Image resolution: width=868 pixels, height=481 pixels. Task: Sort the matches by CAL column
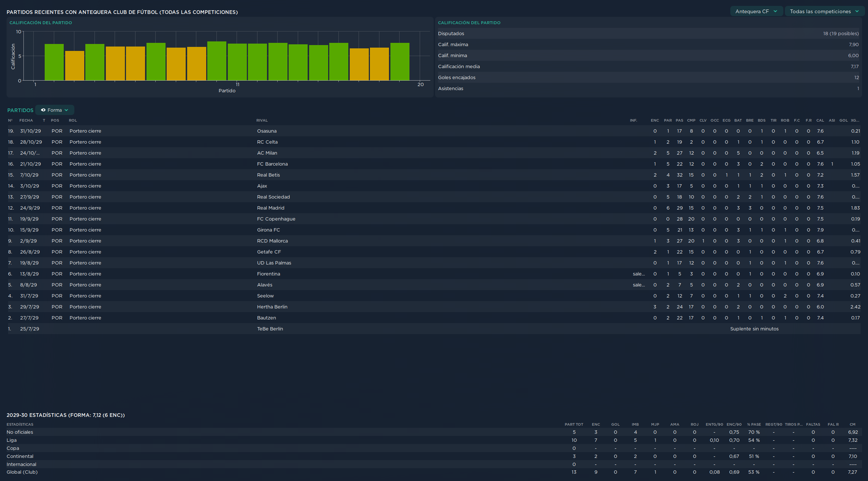coord(820,121)
